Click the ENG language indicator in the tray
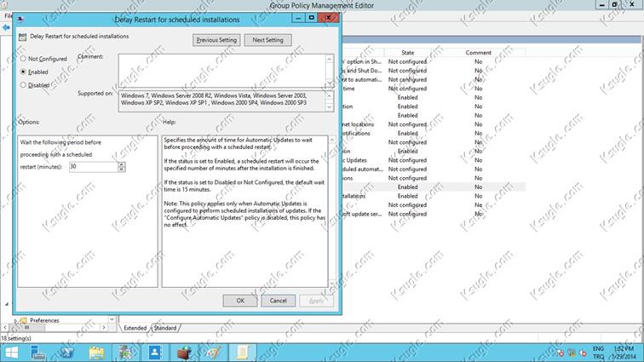 click(598, 348)
